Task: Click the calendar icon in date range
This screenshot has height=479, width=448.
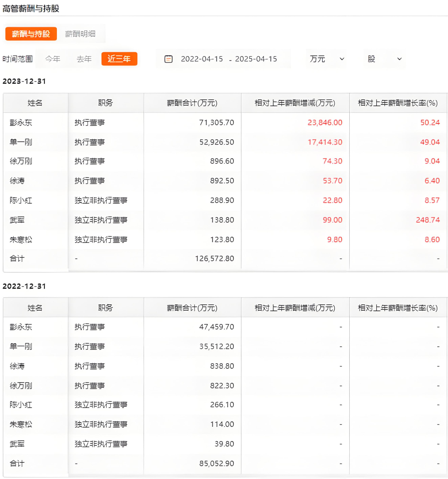Action: 168,59
